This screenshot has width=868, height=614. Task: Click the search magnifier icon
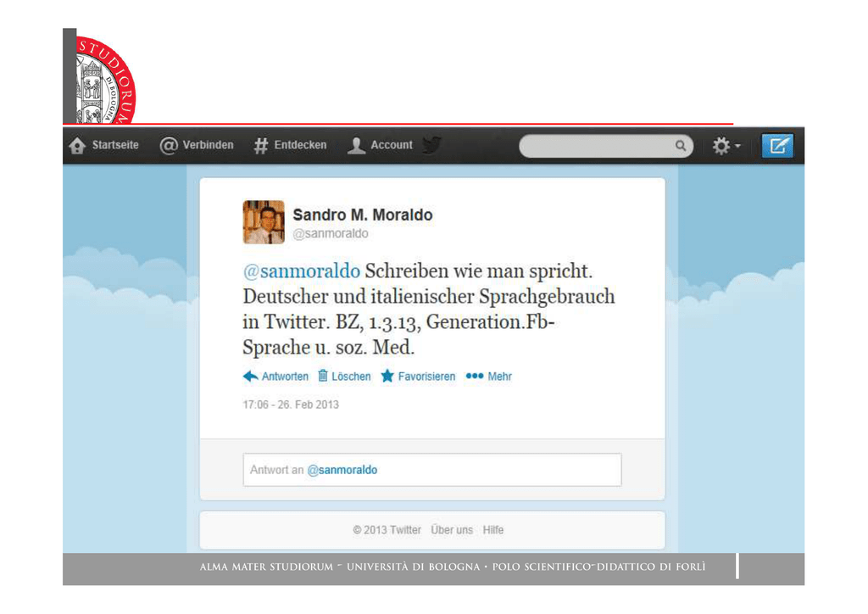tap(681, 146)
